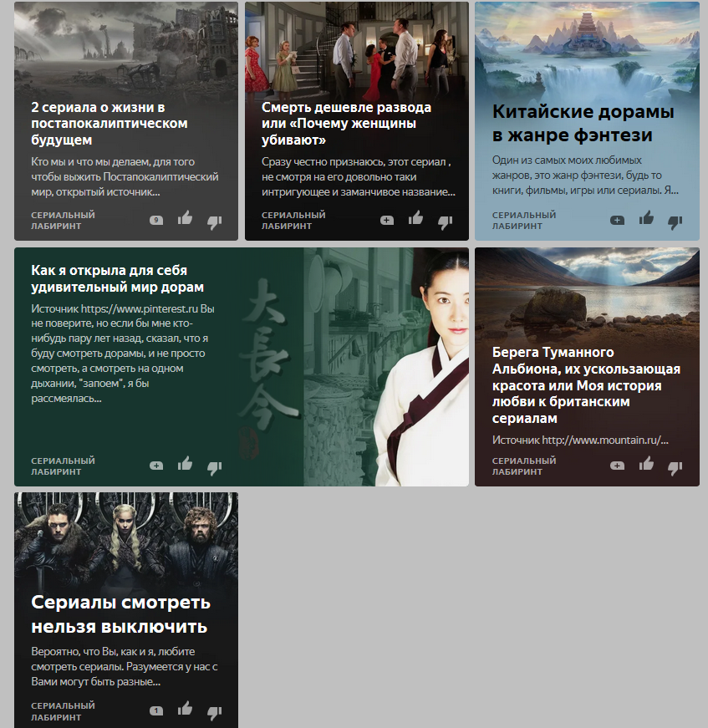Open article 2 сериала о жизни в постапокалиптическом будущем

click(x=110, y=124)
